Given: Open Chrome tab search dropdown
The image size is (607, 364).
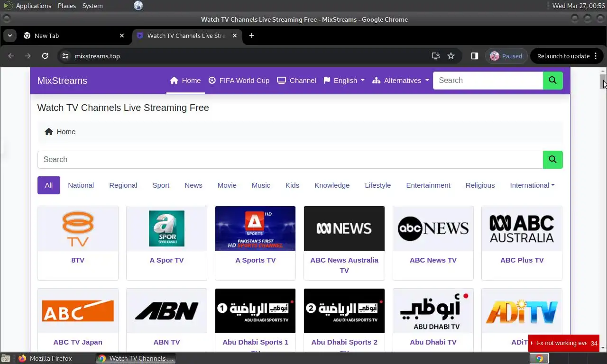Looking at the screenshot, I should (x=9, y=36).
